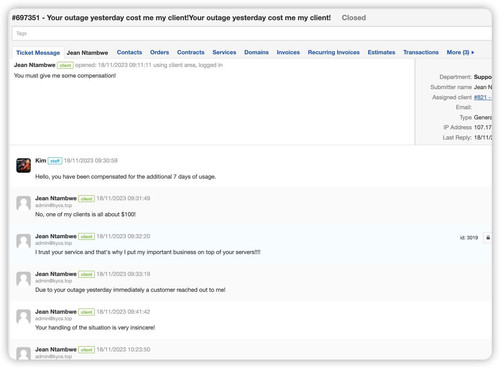The width and height of the screenshot is (500, 368).
Task: Click the 'IP Address' field label
Action: coord(457,127)
